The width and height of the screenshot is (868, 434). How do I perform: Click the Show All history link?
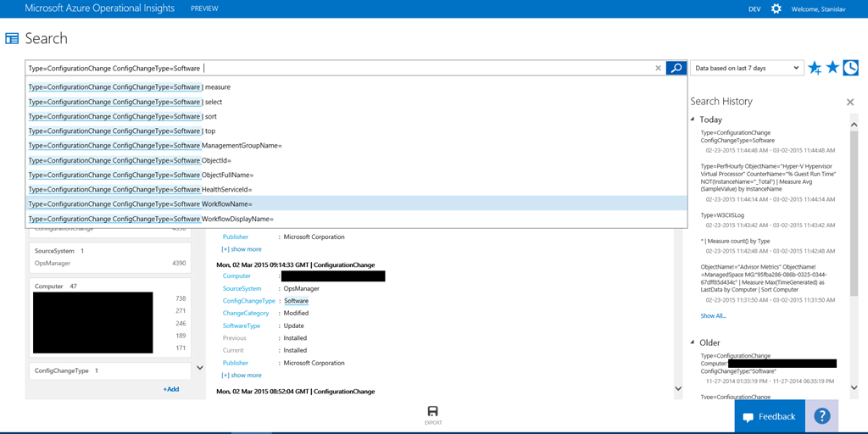click(713, 316)
